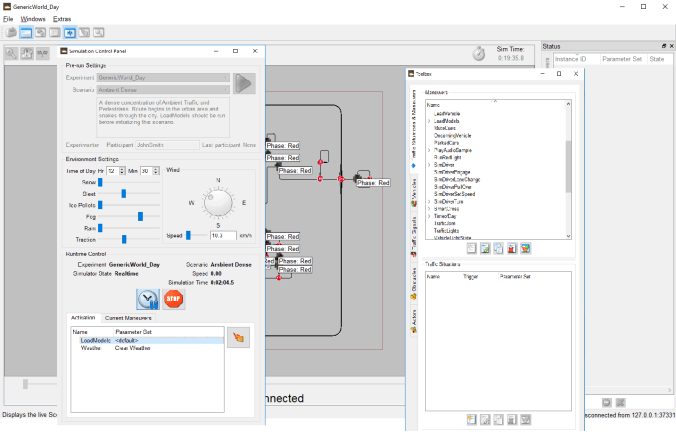The image size is (676, 439).
Task: Click the fourth main toolbar icon
Action: (55, 32)
